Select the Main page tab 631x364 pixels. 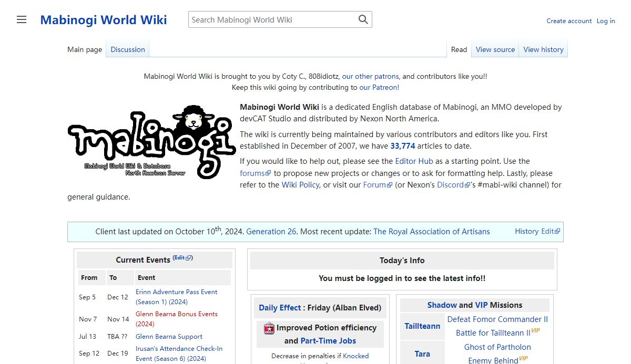coord(85,49)
